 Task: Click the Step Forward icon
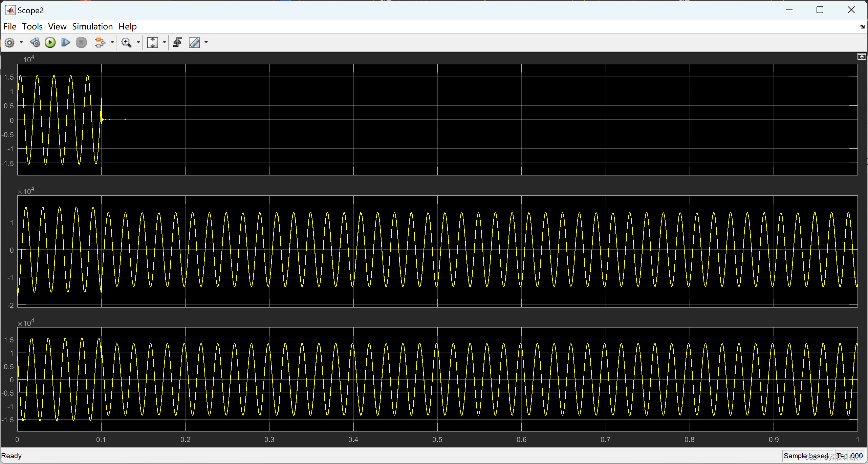click(65, 43)
